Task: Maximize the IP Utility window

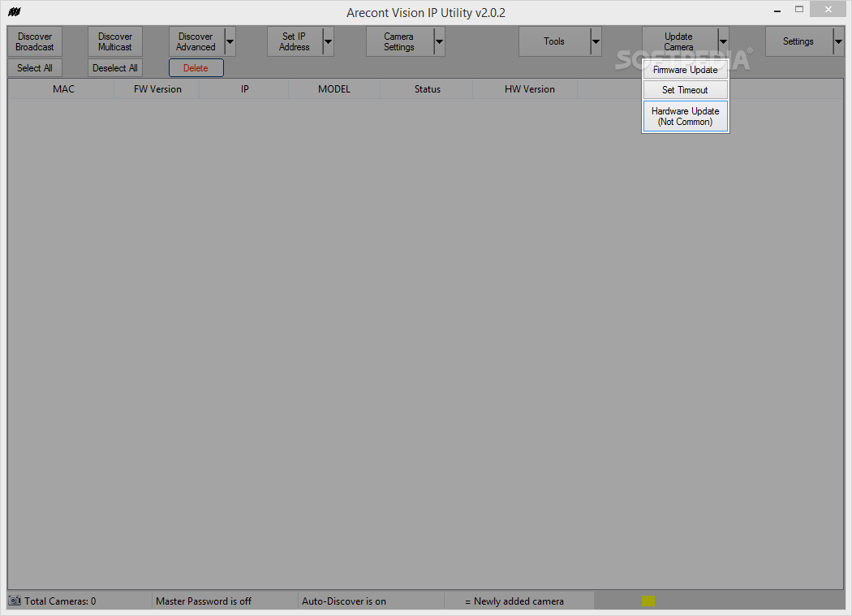Action: 798,9
